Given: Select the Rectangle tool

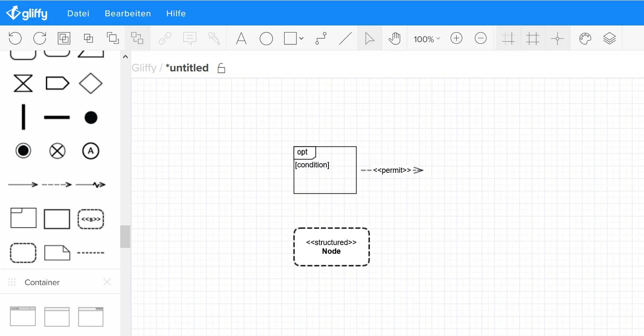Looking at the screenshot, I should click(290, 38).
